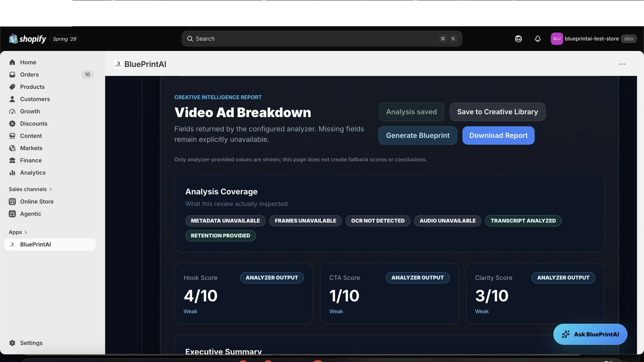
Task: Click the dev badge next to store name
Action: tap(629, 39)
